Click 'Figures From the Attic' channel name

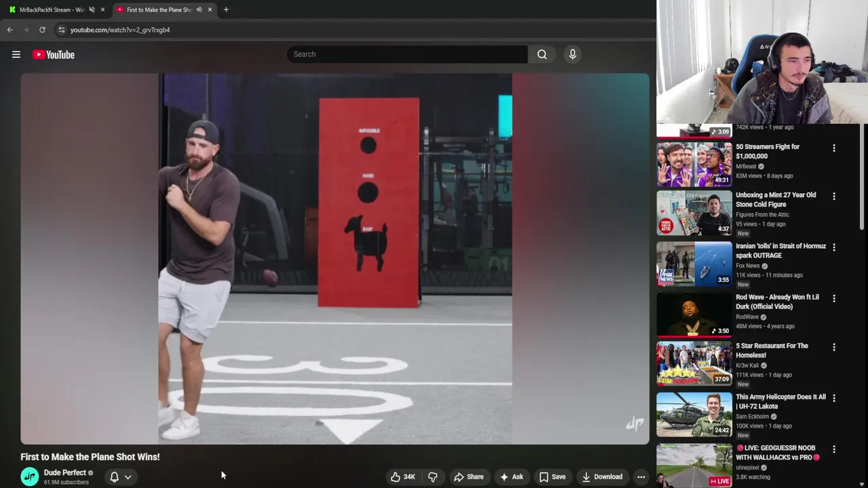point(762,214)
